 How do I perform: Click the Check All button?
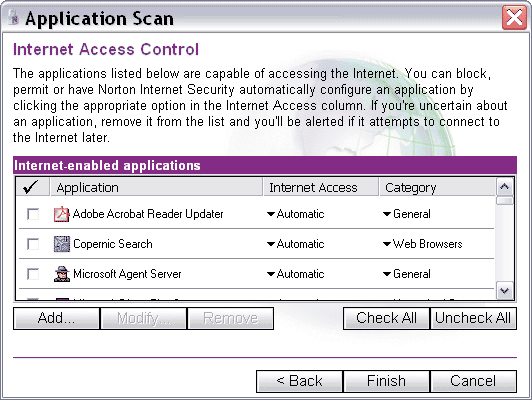point(386,318)
